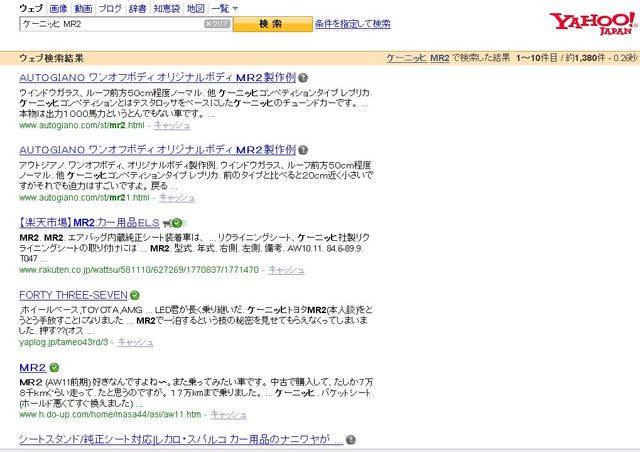The height and width of the screenshot is (452, 640).
Task: Click the green rakuten.co.jp/wattsu URL text
Action: pos(139,270)
